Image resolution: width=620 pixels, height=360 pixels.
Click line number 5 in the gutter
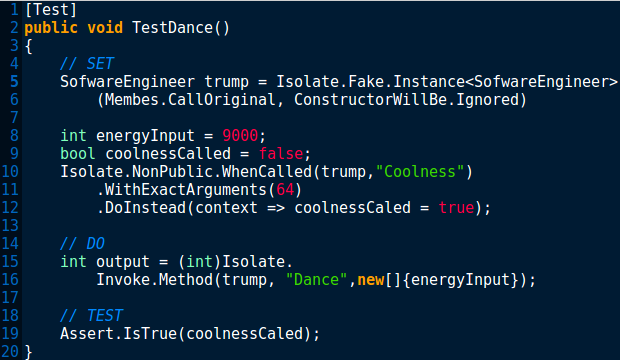(x=14, y=81)
